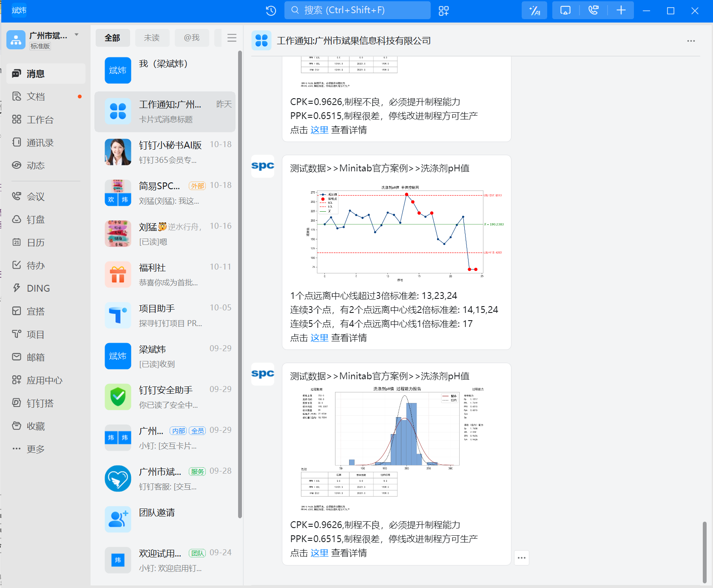Open the 工作通知:广州... conversation
Screen dimensions: 713x588
165,112
